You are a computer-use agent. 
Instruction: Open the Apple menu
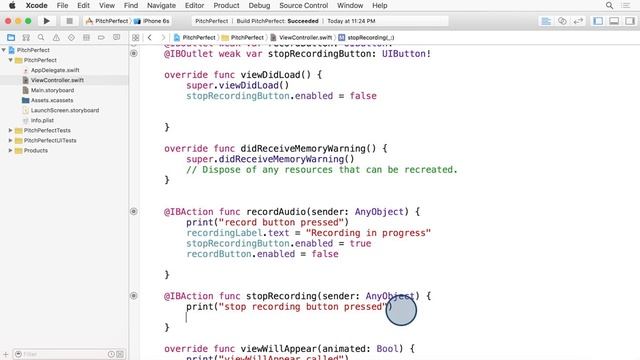(12, 5)
